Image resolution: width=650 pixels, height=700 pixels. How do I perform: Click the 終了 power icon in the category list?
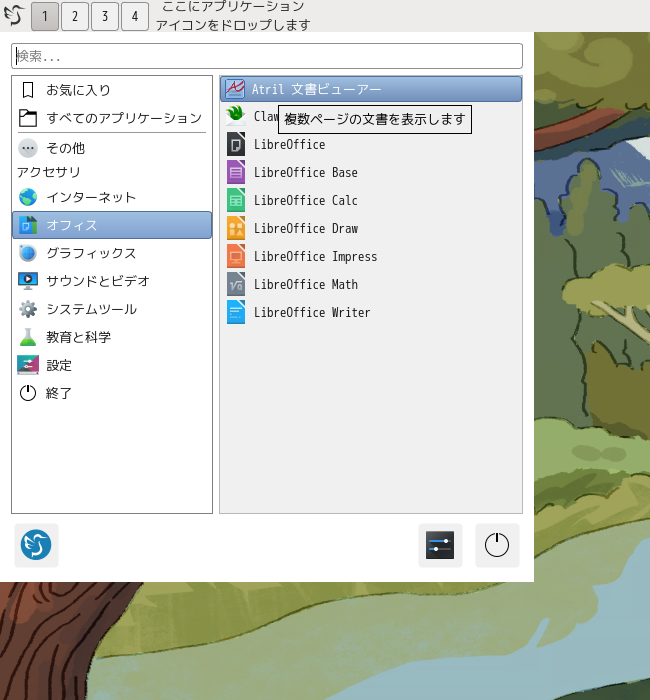click(28, 393)
